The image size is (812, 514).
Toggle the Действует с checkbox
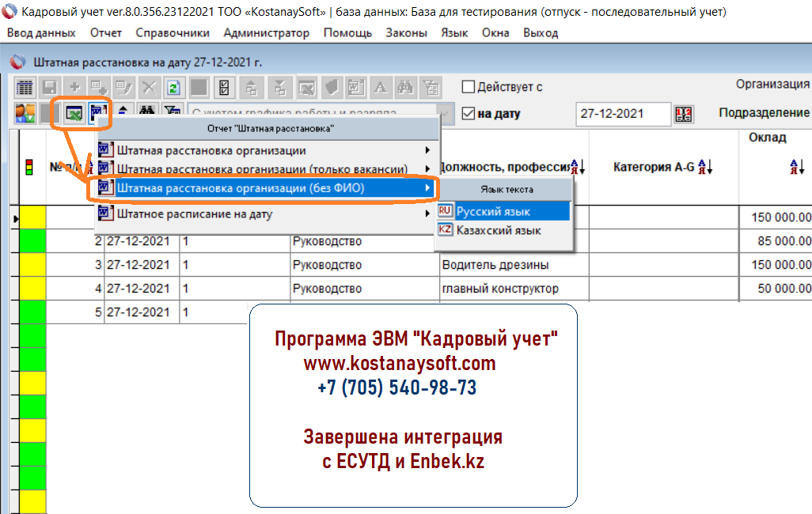(x=469, y=87)
